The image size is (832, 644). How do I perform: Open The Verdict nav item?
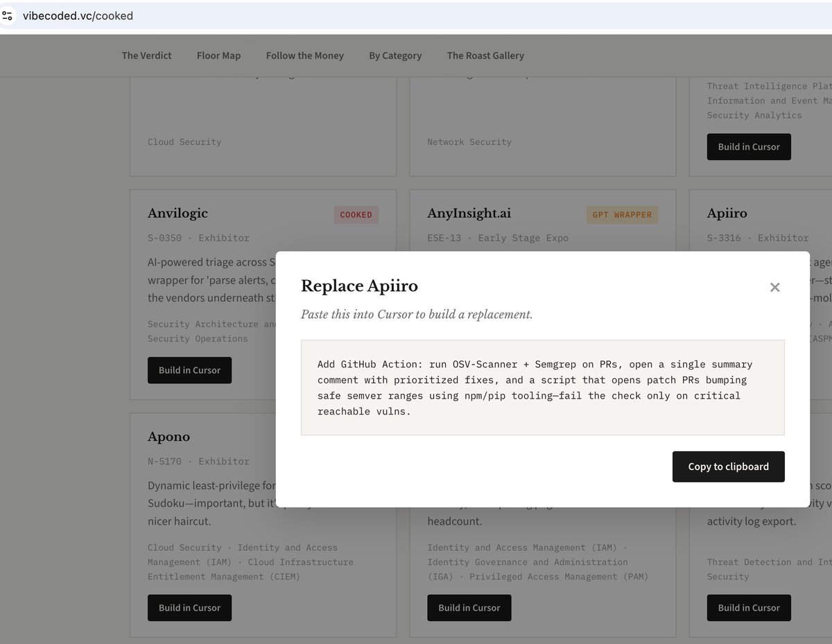pyautogui.click(x=146, y=55)
